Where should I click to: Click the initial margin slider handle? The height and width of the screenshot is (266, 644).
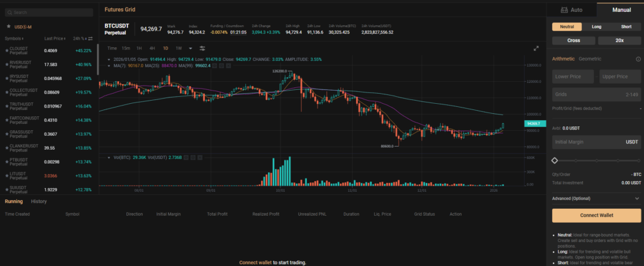(x=555, y=160)
